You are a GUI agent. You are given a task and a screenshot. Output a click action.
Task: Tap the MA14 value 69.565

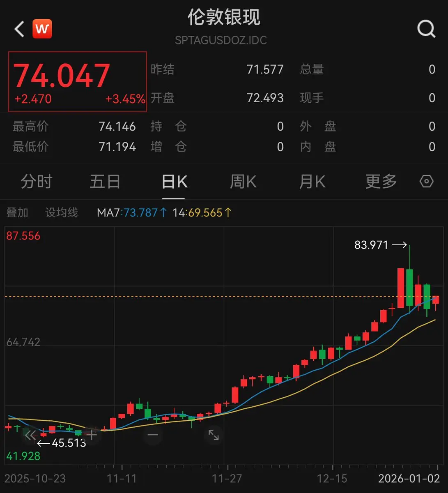205,212
